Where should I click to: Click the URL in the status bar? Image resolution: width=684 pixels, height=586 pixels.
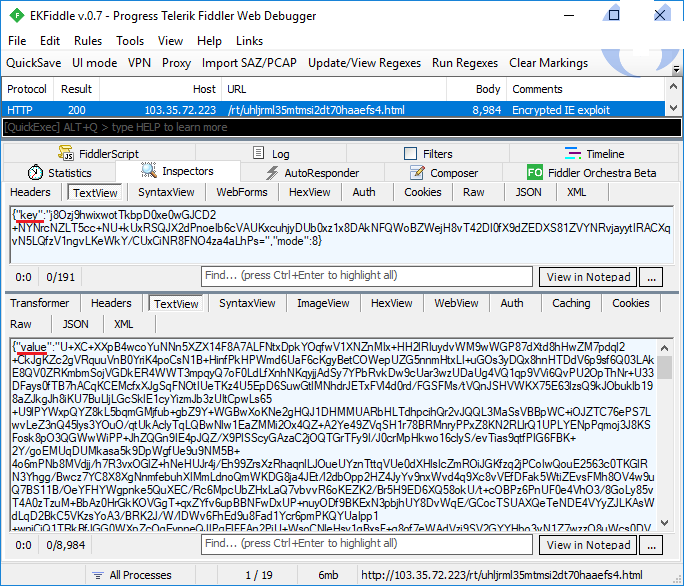coord(502,575)
